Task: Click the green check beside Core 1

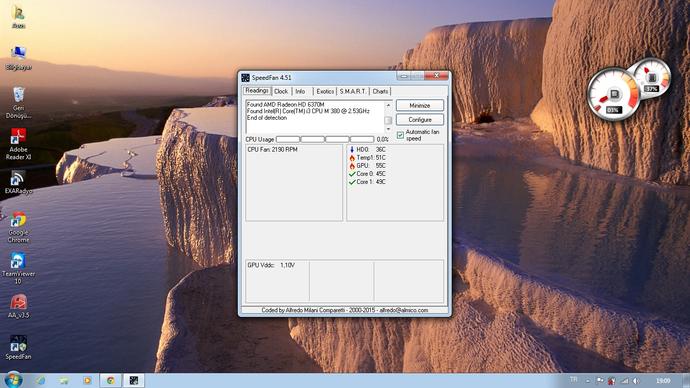Action: pos(352,182)
